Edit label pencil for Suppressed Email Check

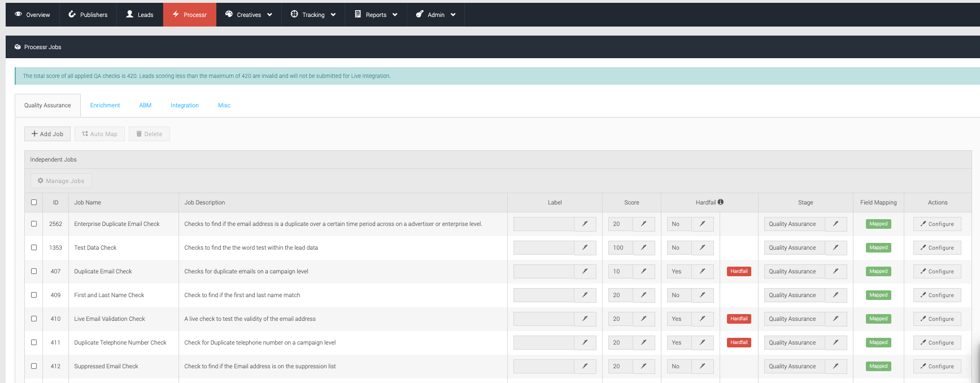[585, 367]
